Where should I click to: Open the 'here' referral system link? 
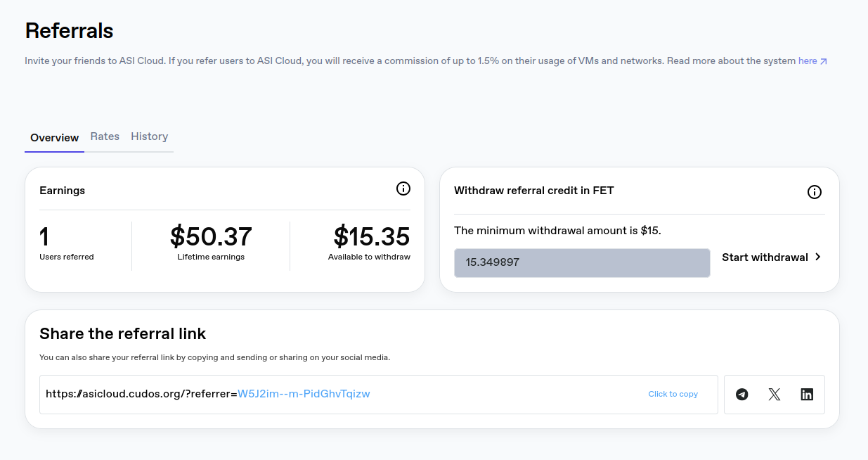click(805, 61)
